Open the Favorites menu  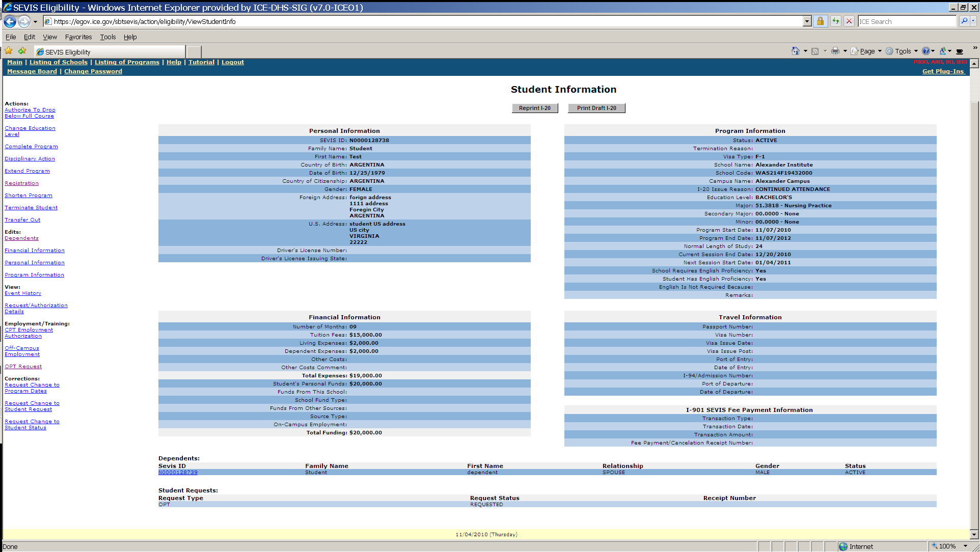coord(78,37)
